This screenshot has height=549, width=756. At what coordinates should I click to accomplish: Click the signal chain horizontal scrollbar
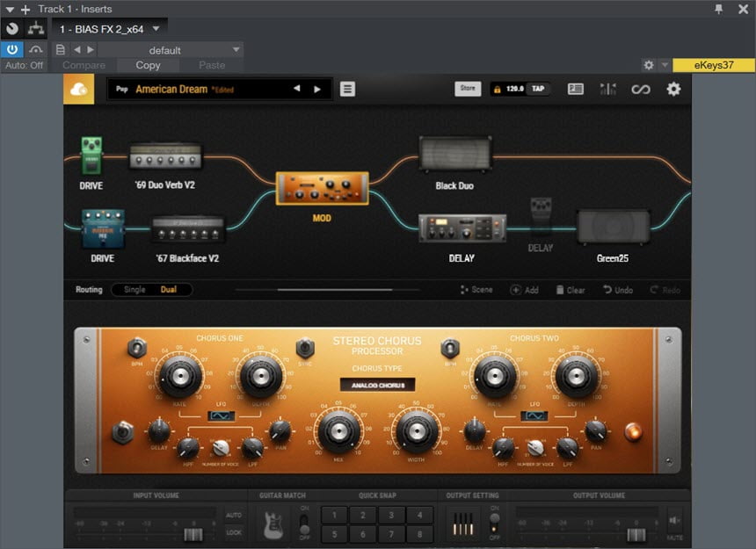point(335,289)
